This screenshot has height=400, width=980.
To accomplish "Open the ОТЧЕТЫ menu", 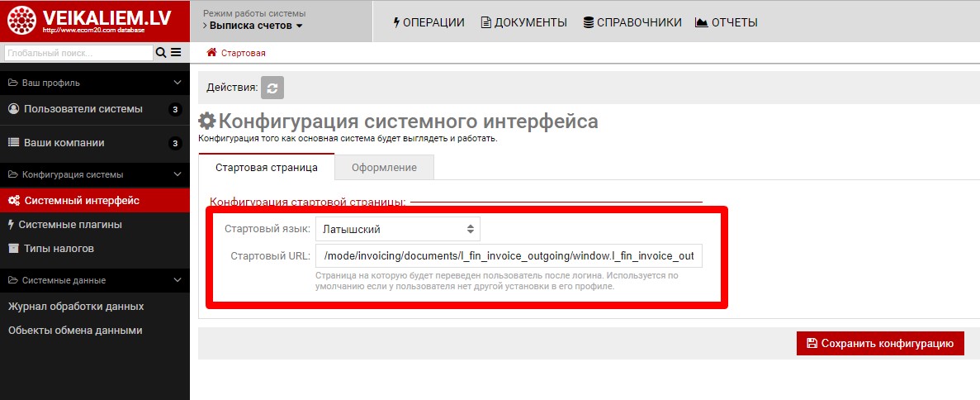I will tap(726, 22).
